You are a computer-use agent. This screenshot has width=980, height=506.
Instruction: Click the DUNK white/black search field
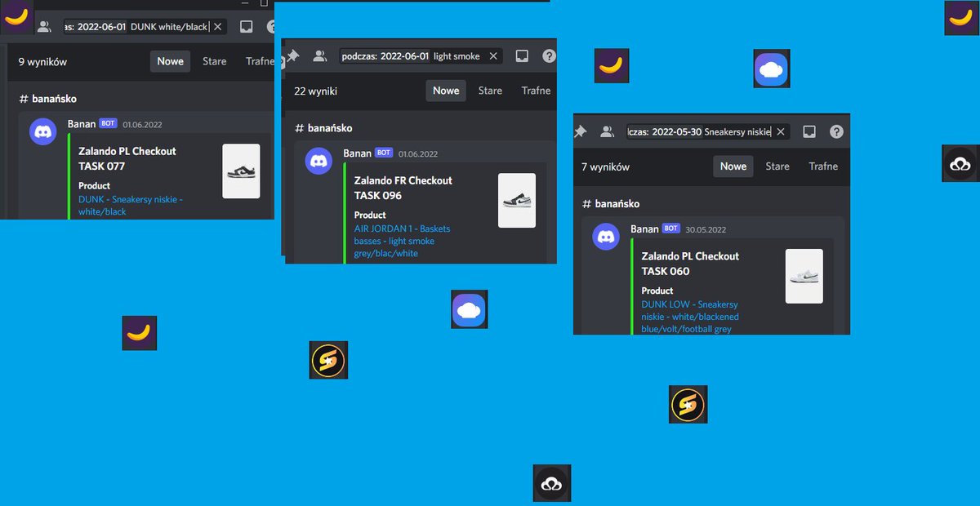point(145,27)
